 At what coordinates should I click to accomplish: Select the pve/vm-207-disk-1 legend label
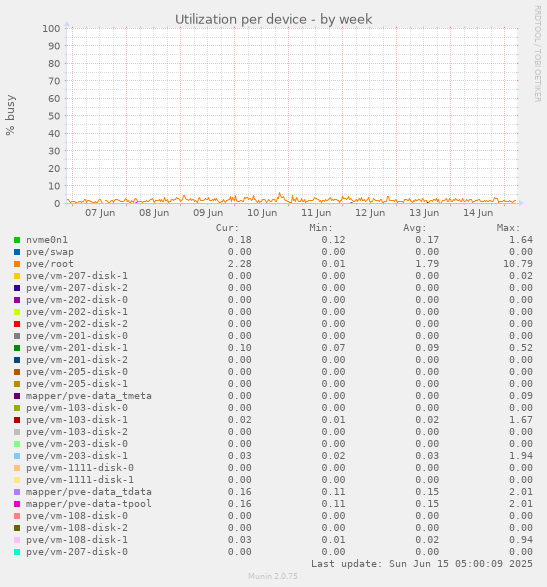point(77,276)
